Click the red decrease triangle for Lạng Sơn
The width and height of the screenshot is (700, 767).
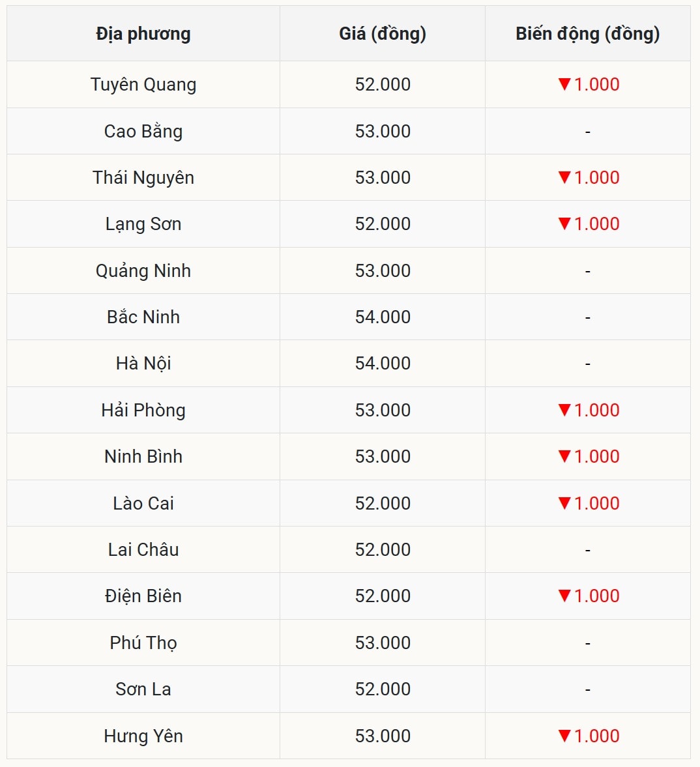(564, 224)
